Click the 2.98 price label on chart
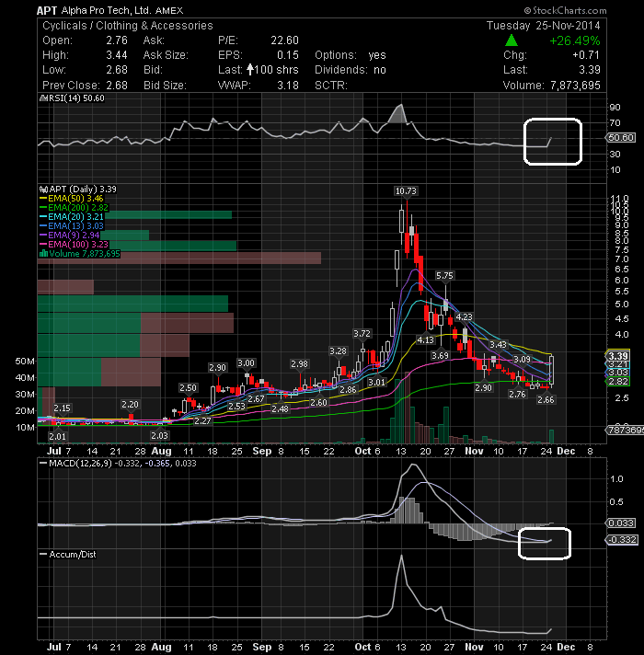The image size is (644, 655). coord(299,364)
